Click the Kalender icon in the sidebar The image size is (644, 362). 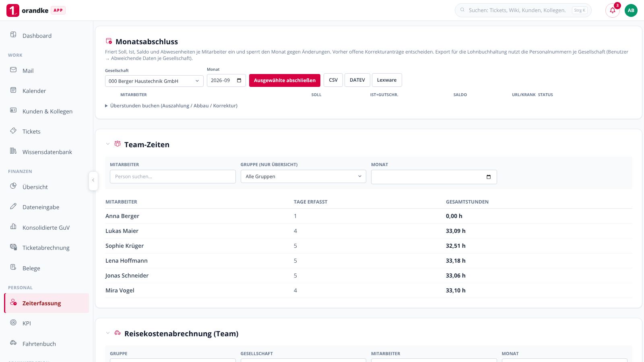13,90
